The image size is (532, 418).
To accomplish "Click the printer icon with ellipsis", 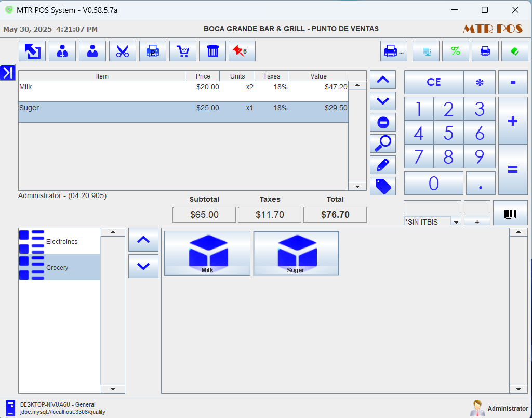I will point(394,51).
